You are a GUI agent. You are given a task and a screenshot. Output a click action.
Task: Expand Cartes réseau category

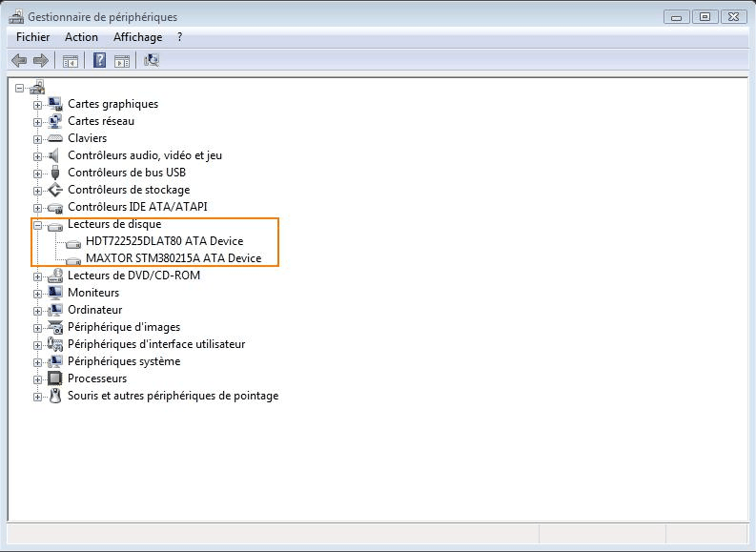point(37,122)
